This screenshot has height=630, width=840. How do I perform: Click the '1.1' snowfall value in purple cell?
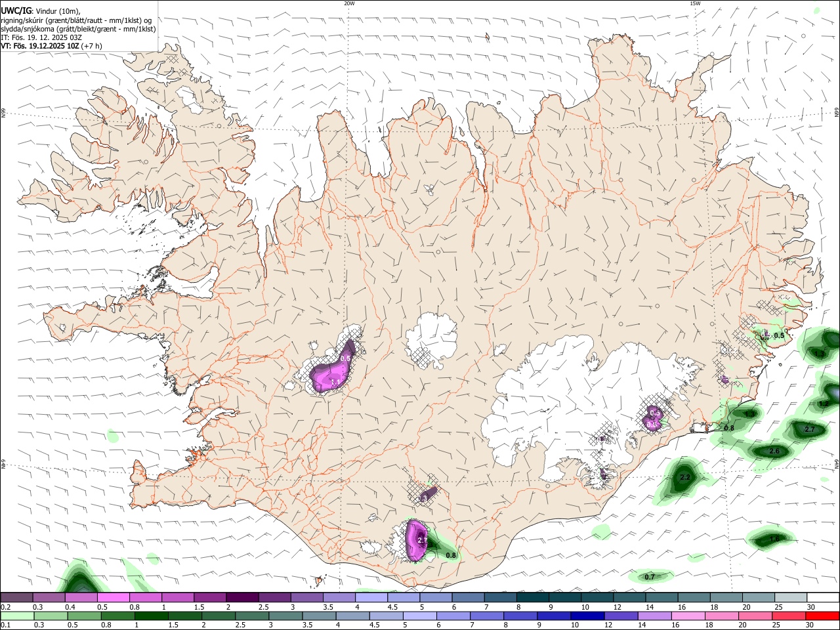coord(335,382)
